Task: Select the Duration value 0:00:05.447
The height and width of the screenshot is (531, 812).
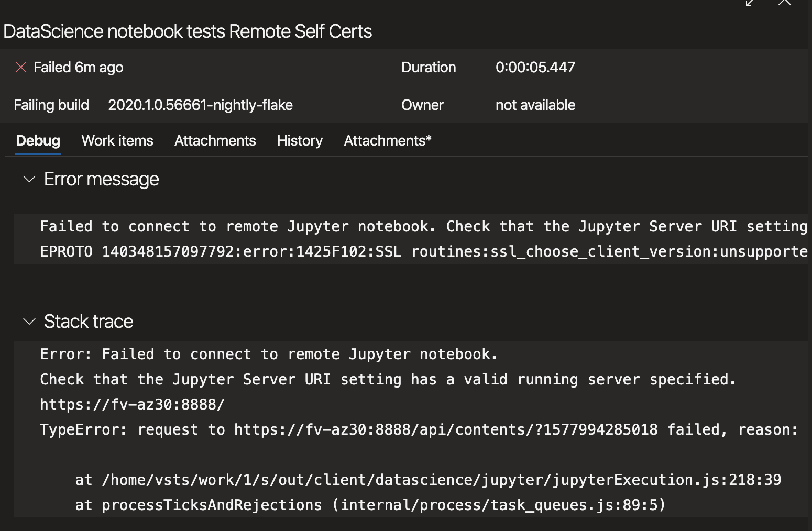Action: tap(535, 67)
